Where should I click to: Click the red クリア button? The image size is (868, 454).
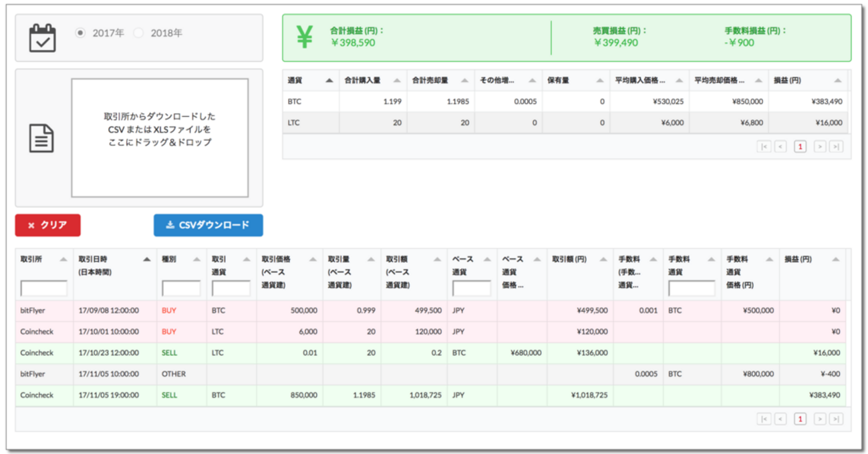point(47,225)
